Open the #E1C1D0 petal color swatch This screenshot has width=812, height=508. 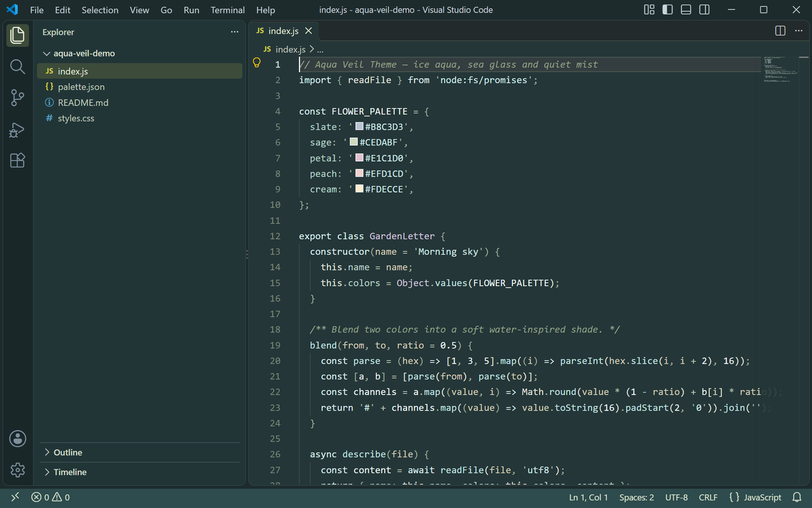(359, 157)
